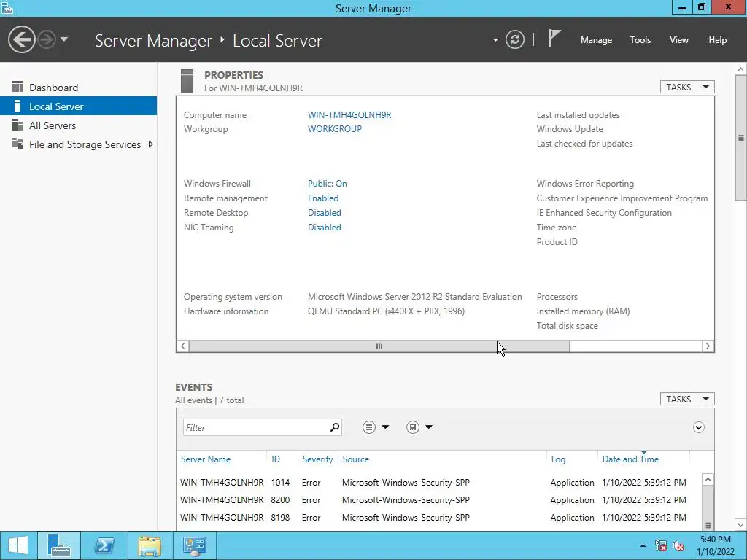Image resolution: width=747 pixels, height=560 pixels.
Task: Refresh Server Manager with the refresh icon
Action: pyautogui.click(x=515, y=39)
